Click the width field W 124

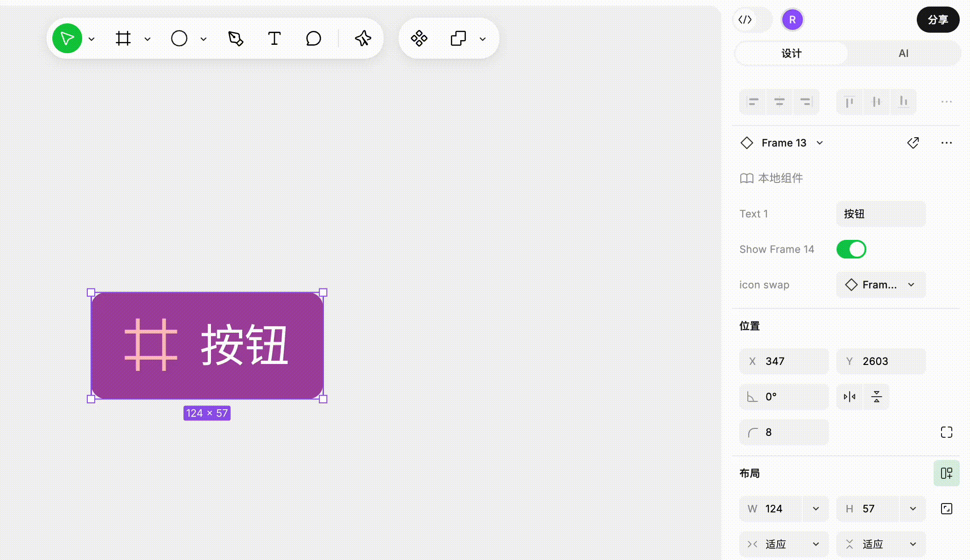[771, 509]
